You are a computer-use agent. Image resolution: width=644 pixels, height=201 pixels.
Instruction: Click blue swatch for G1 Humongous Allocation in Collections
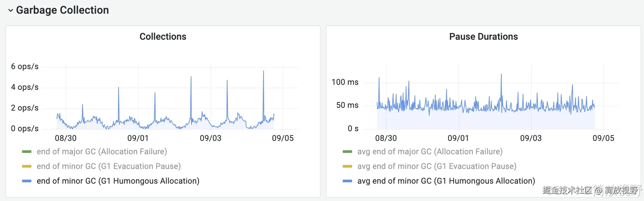(27, 181)
